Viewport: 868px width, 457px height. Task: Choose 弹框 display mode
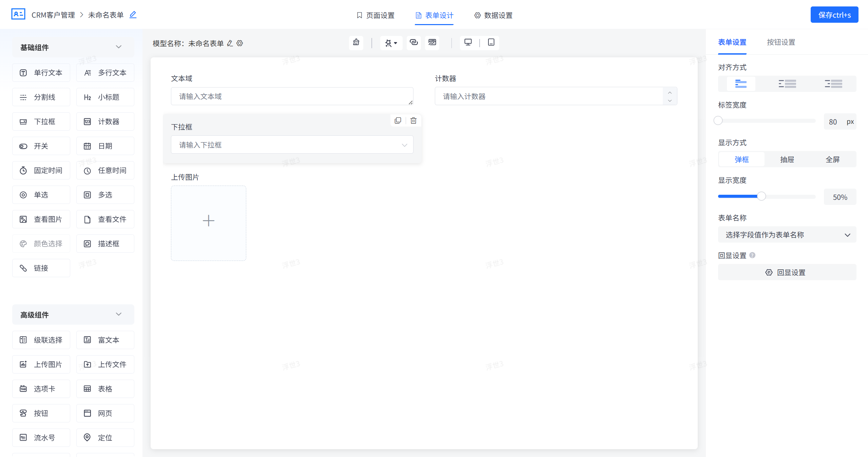(742, 159)
